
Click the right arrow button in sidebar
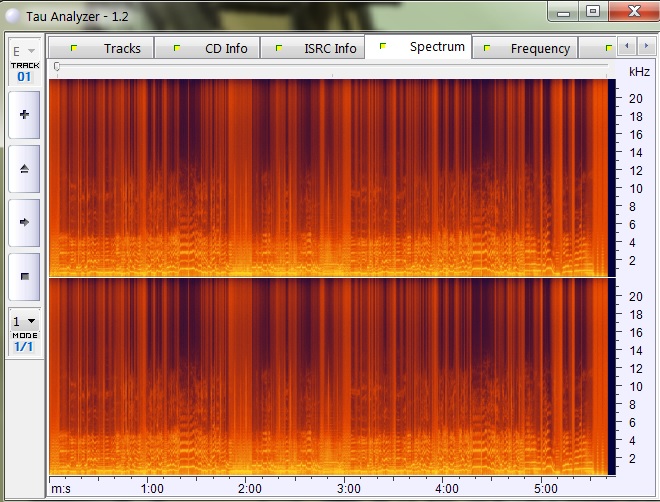(24, 222)
